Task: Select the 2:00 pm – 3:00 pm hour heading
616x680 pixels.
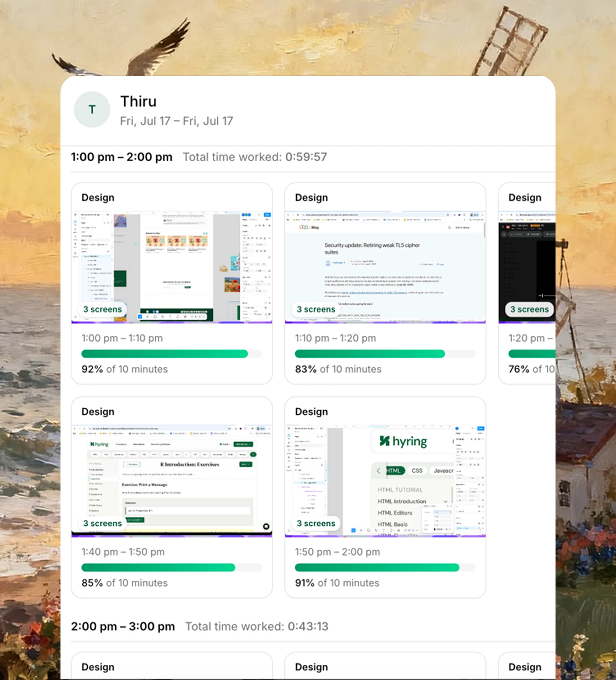Action: [x=123, y=626]
